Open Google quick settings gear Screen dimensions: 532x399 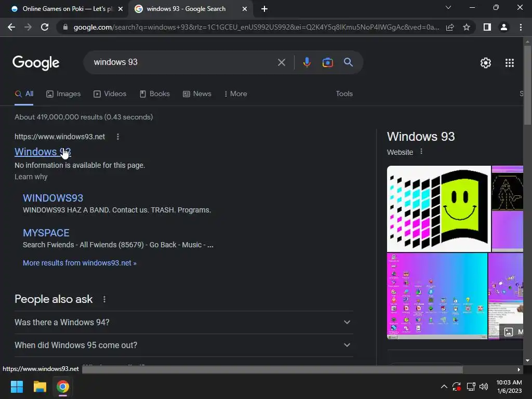pos(486,63)
